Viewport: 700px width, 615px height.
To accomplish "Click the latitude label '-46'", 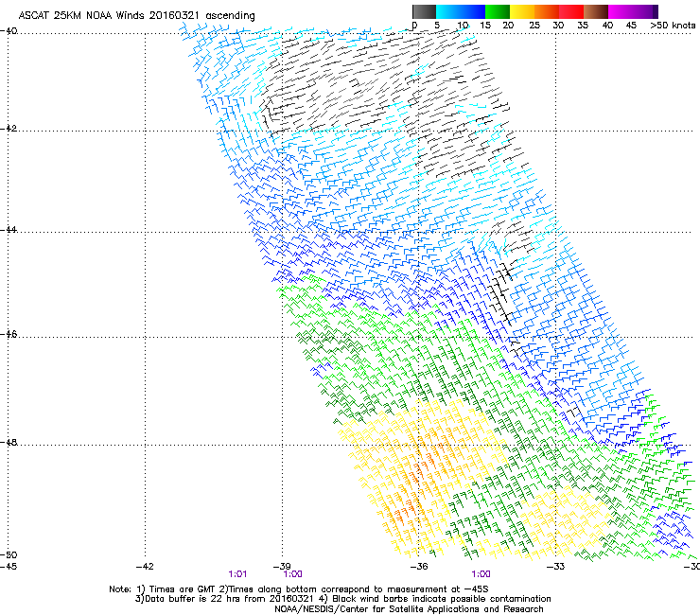I will (x=9, y=334).
